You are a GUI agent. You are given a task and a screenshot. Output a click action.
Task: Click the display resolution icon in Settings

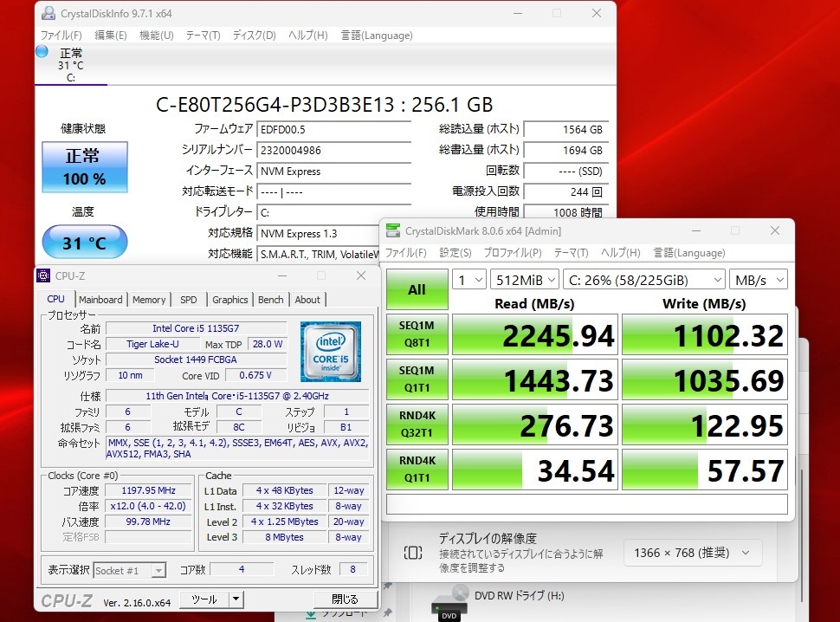point(413,553)
